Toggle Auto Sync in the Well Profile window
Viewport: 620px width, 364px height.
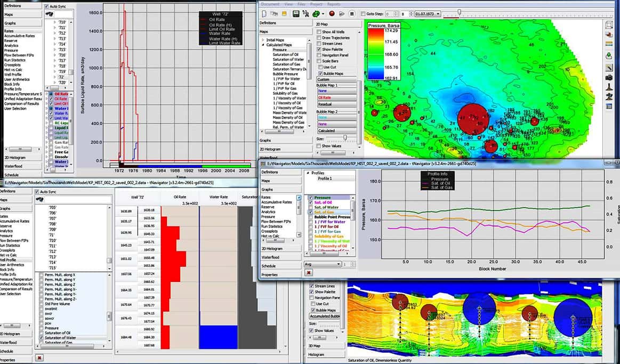(x=37, y=192)
